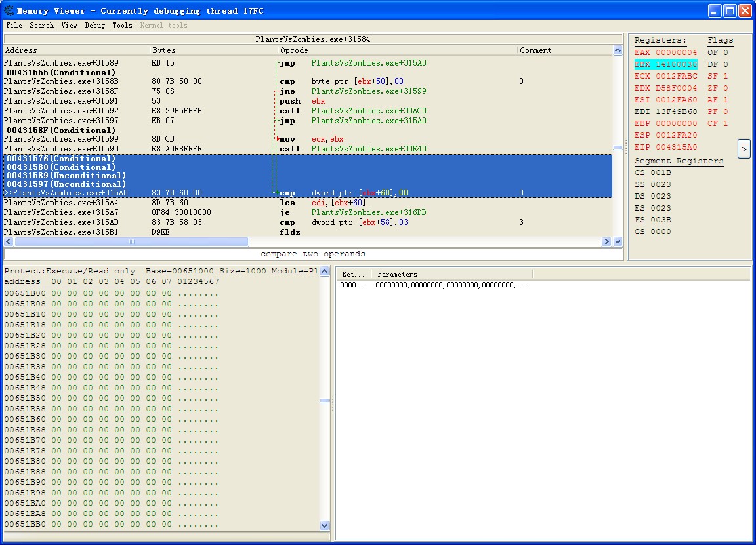Select the call line at exe+3159B

coord(308,149)
